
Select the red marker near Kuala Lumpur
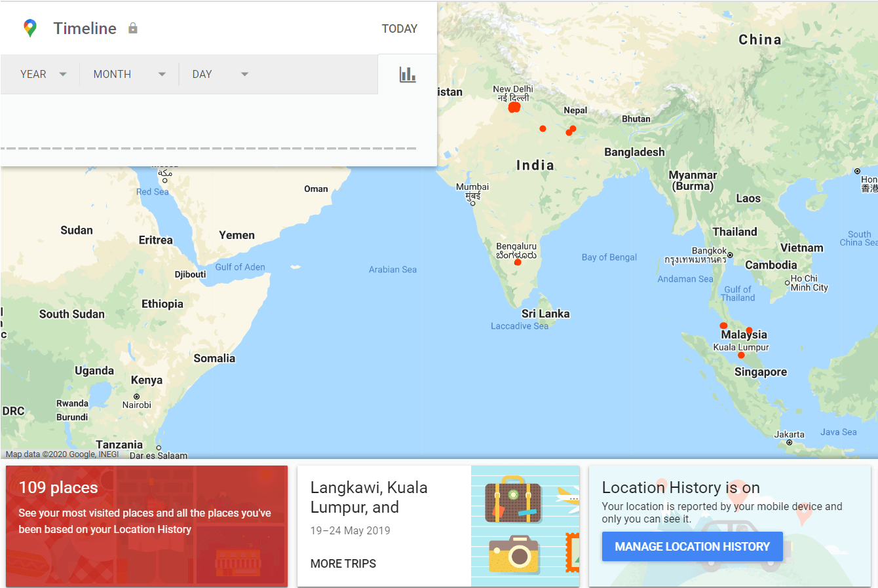click(x=741, y=355)
